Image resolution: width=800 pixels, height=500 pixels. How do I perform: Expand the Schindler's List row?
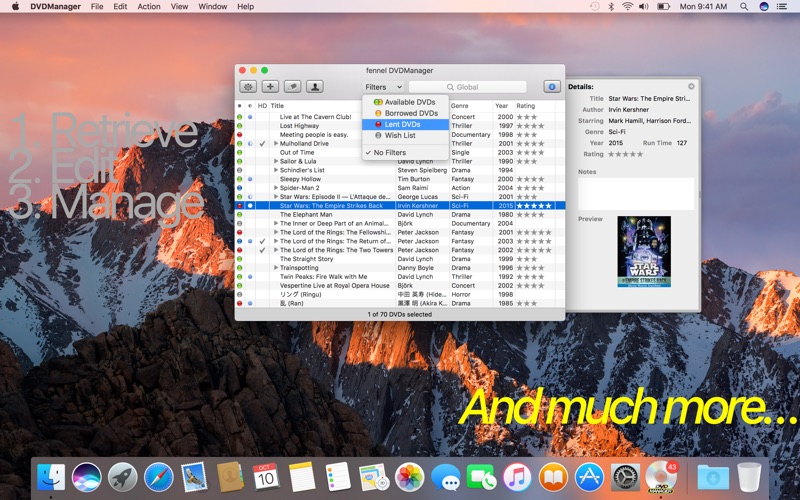pos(276,170)
